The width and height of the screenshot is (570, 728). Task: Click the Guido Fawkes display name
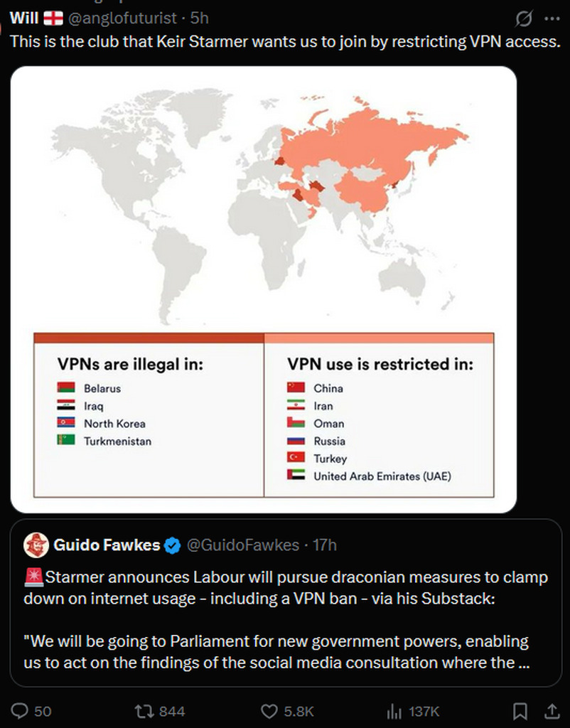tap(107, 545)
